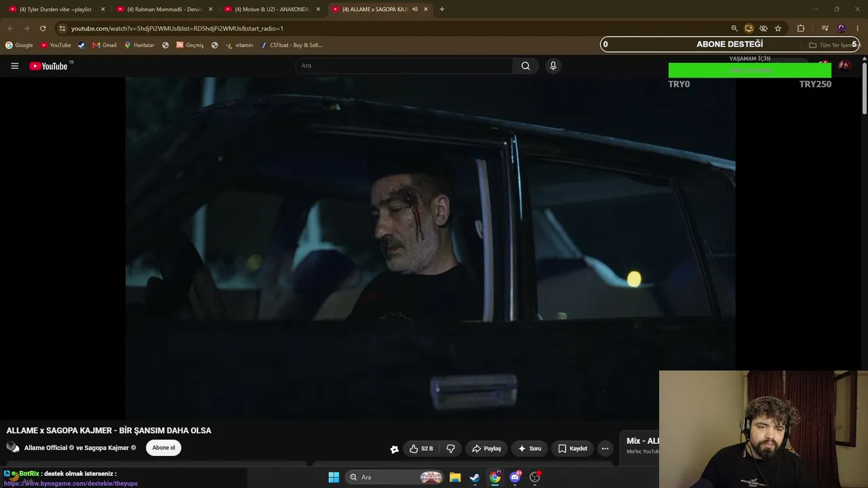868x488 pixels.
Task: Save video with Kaydet button
Action: click(x=572, y=449)
